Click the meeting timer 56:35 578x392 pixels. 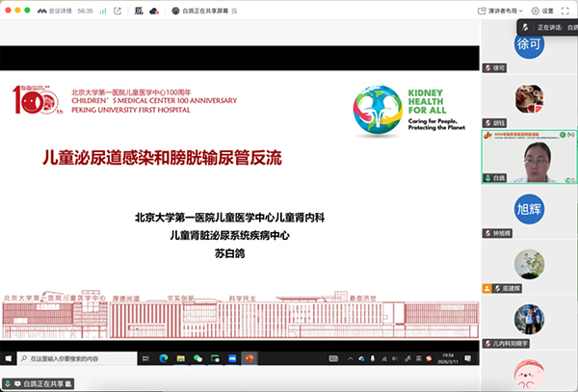pos(85,11)
